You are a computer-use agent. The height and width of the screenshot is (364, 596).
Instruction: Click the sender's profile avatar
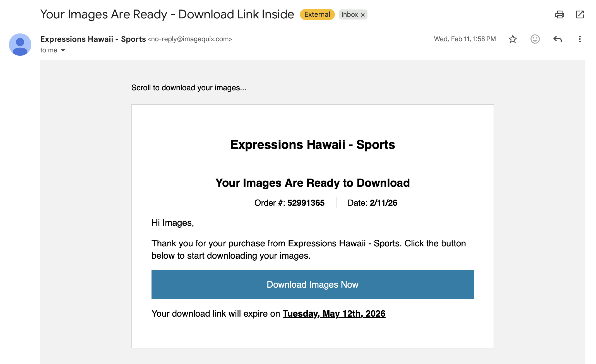click(x=20, y=45)
